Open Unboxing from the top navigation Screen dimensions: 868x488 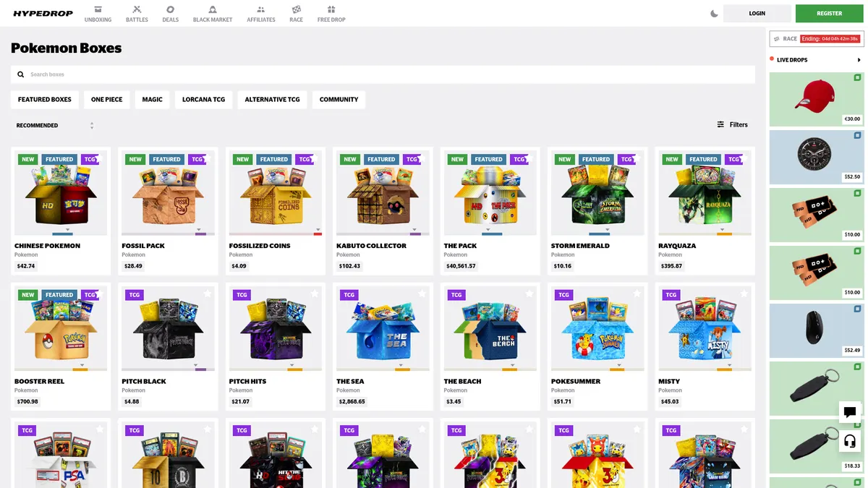[x=98, y=14]
